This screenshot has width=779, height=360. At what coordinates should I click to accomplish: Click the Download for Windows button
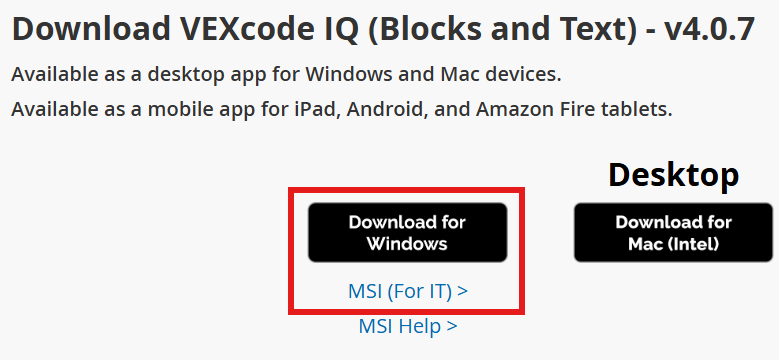click(407, 232)
